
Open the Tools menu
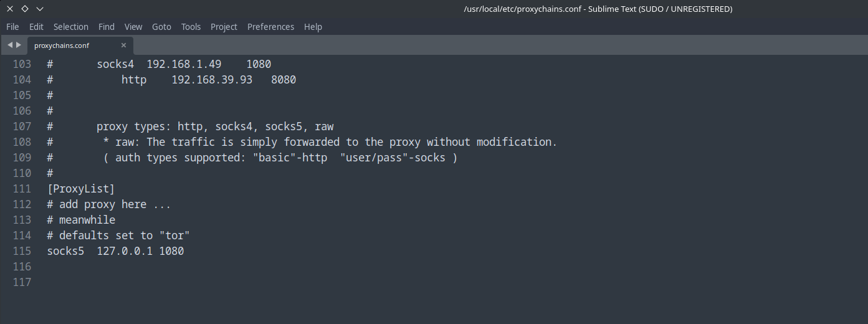(191, 27)
